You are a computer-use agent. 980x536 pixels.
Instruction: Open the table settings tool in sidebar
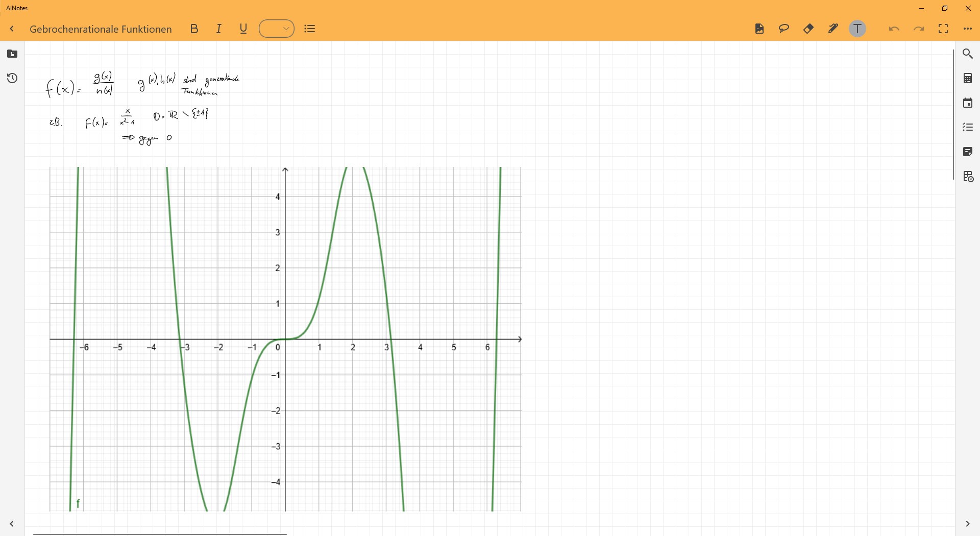[968, 177]
